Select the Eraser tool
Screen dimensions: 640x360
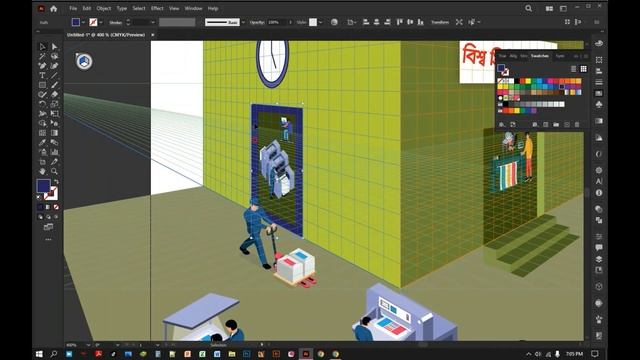pyautogui.click(x=54, y=94)
